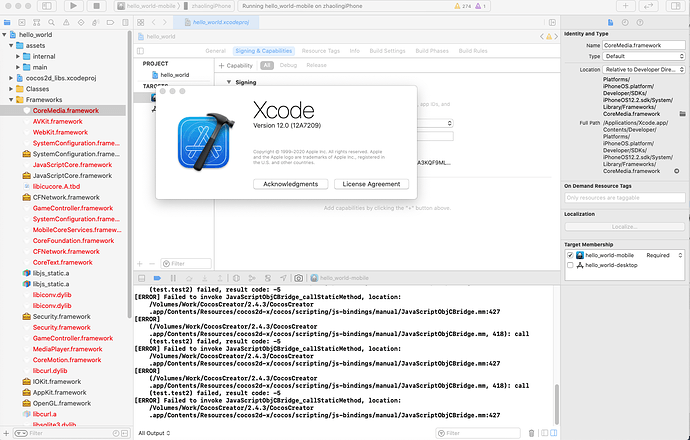Click the console Filter field
The width and height of the screenshot is (690, 440).
point(478,433)
